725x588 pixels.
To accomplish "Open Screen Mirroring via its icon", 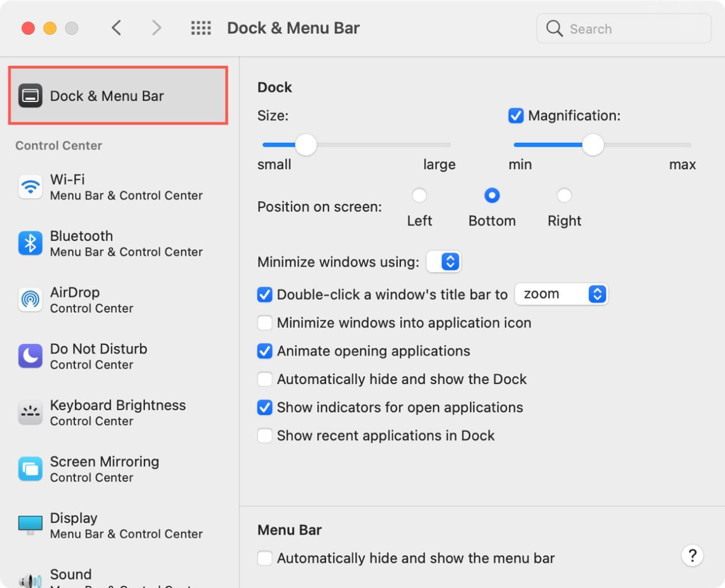I will click(x=30, y=469).
